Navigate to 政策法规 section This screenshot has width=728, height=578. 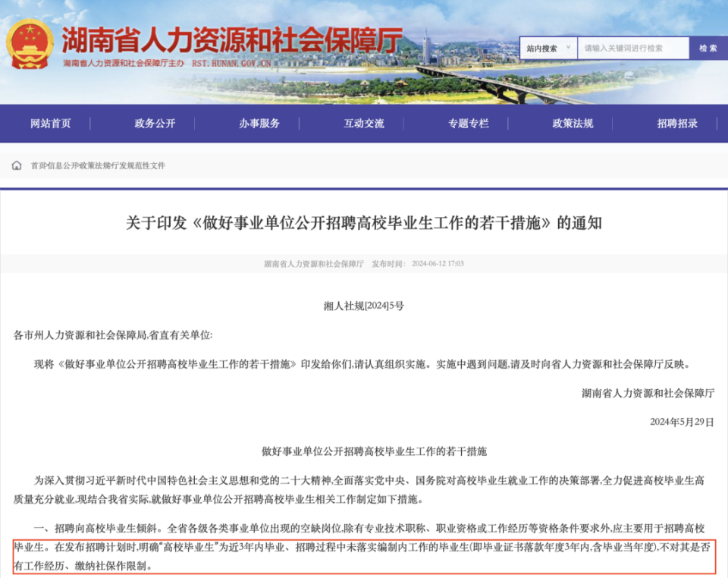click(573, 122)
